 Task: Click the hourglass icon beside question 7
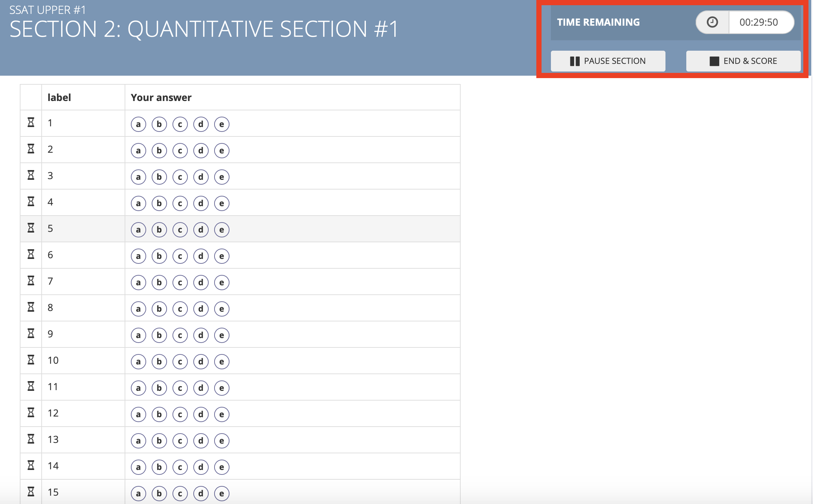(31, 281)
